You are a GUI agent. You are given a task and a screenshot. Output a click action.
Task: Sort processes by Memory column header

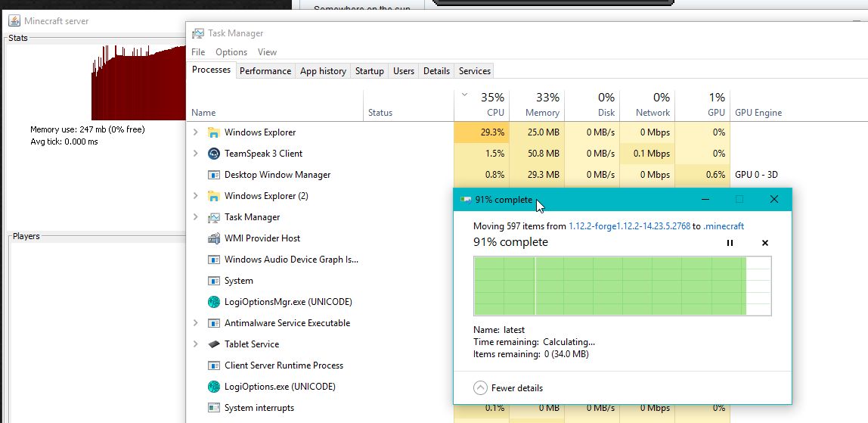pos(542,113)
